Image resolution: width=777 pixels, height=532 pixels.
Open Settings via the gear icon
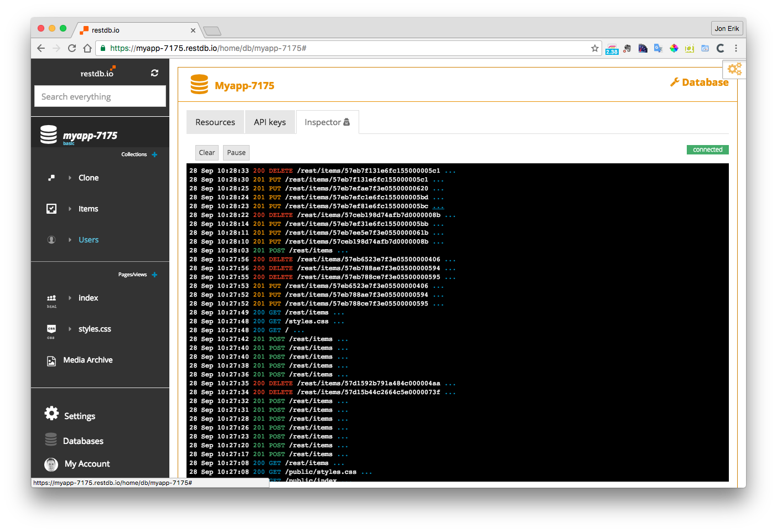tap(51, 414)
